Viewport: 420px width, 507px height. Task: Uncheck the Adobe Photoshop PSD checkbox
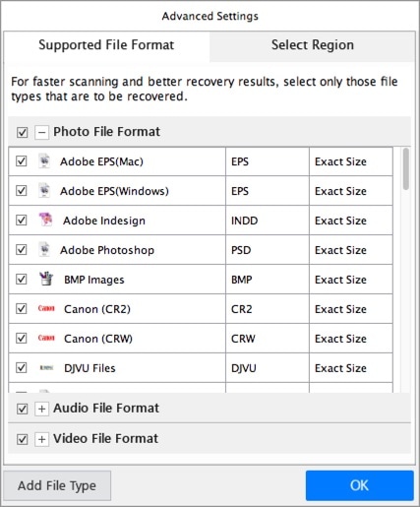pyautogui.click(x=22, y=250)
